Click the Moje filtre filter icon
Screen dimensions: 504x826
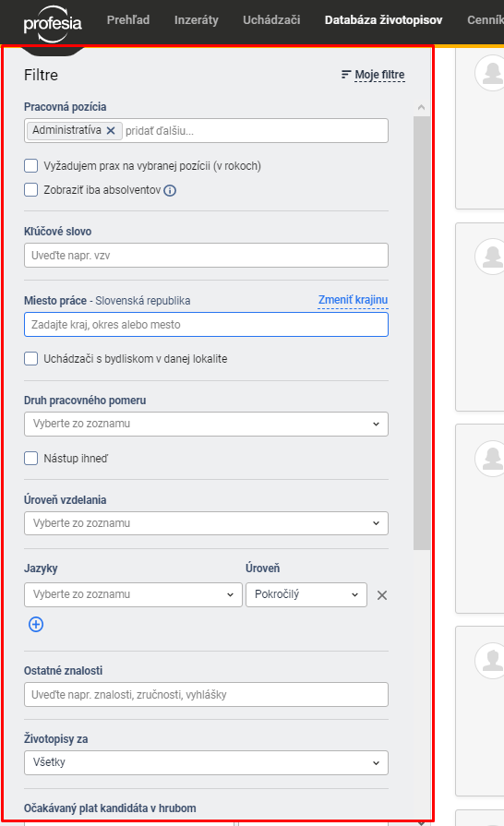pos(345,75)
